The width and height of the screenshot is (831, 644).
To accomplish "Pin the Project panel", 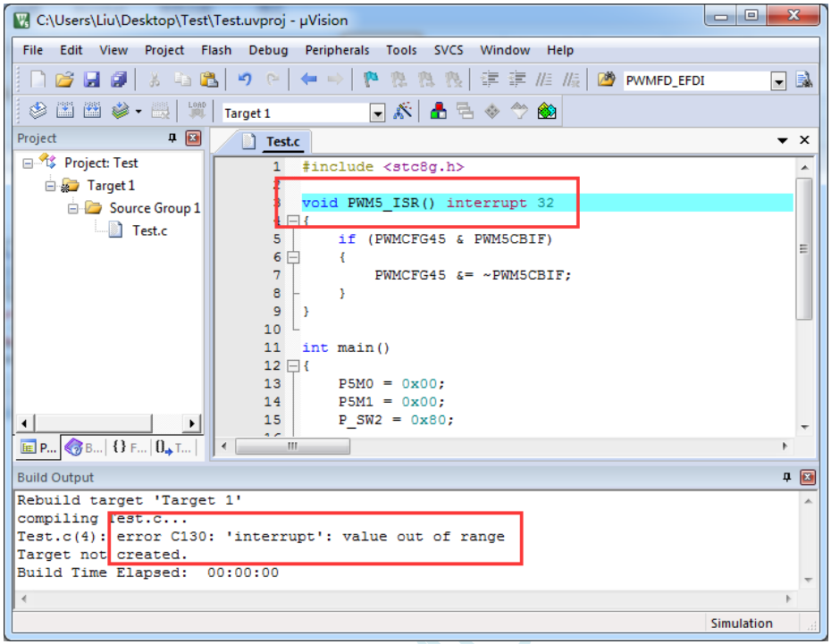I will pyautogui.click(x=172, y=138).
